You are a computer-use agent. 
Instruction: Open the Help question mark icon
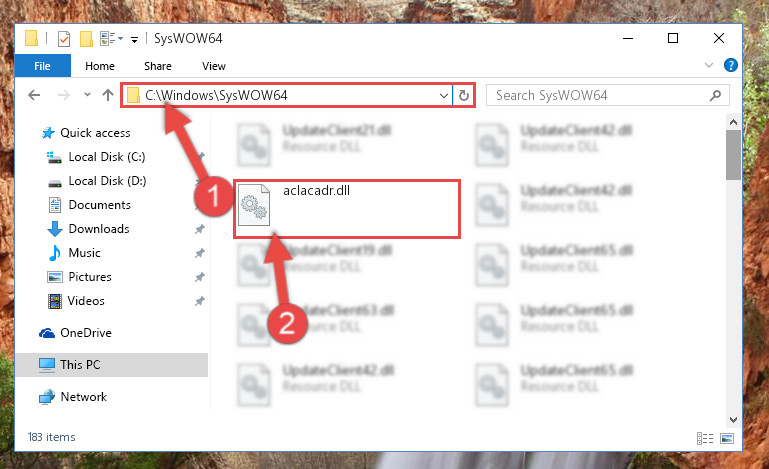click(x=730, y=65)
